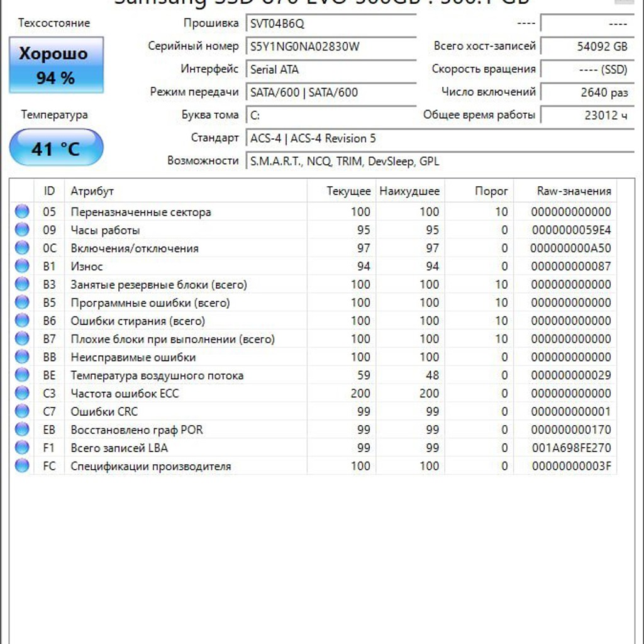Select the Включения/отключения attribute text
The width and height of the screenshot is (644, 644).
135,248
